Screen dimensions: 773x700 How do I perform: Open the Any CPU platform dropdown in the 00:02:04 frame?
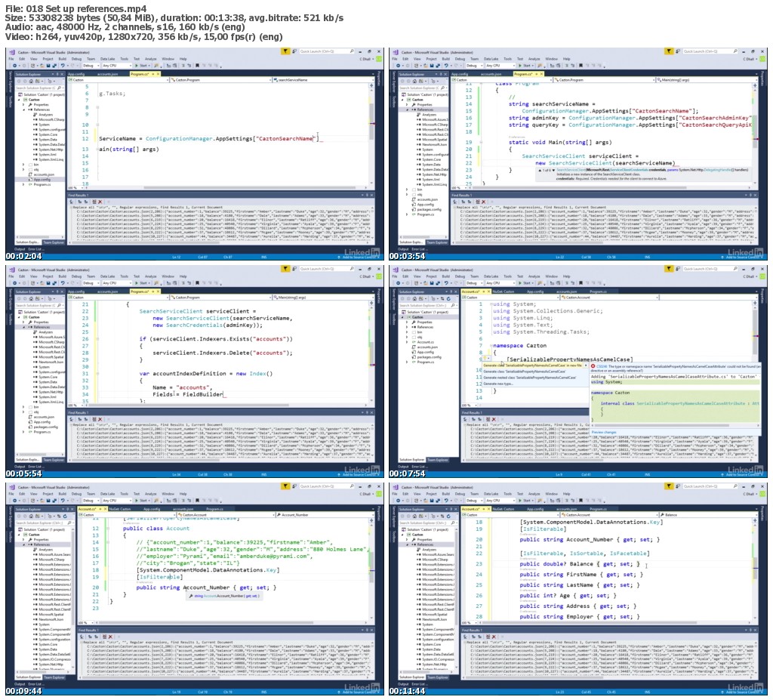coord(116,65)
